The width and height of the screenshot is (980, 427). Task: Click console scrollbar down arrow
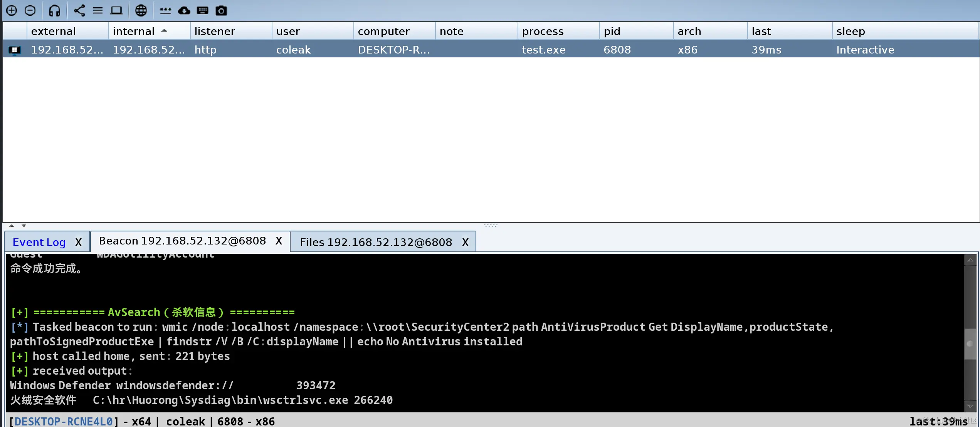pos(970,406)
